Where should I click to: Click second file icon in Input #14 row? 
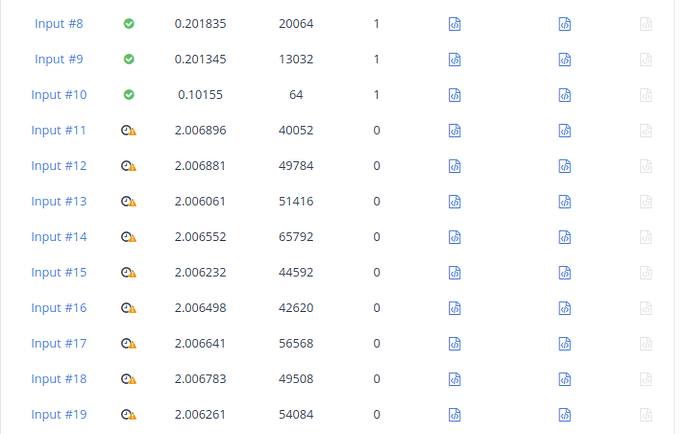coord(565,237)
